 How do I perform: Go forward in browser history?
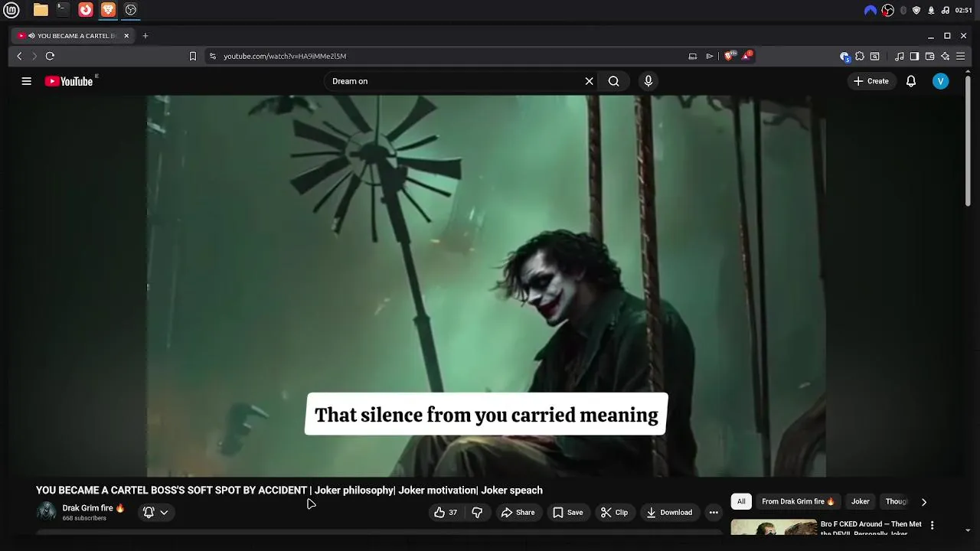click(34, 56)
